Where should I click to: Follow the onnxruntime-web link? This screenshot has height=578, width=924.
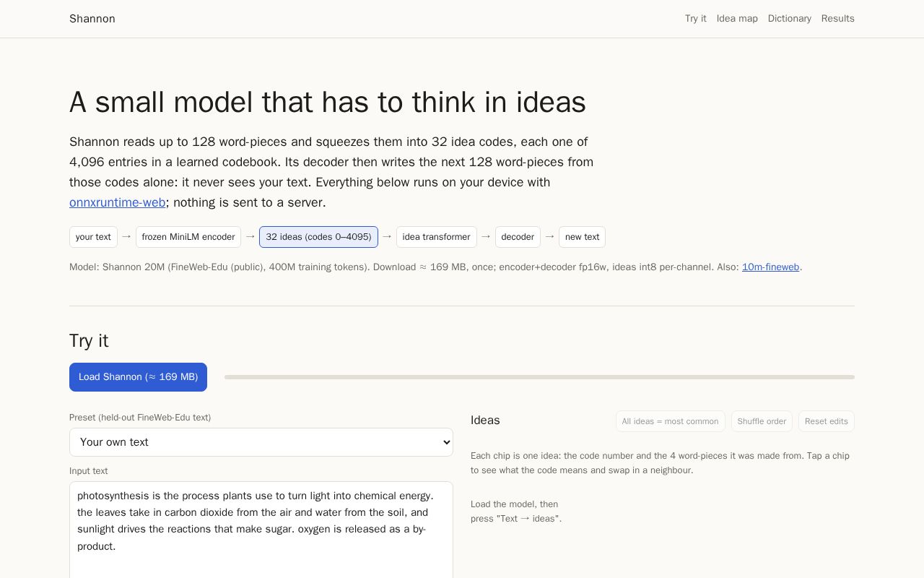[x=118, y=202]
